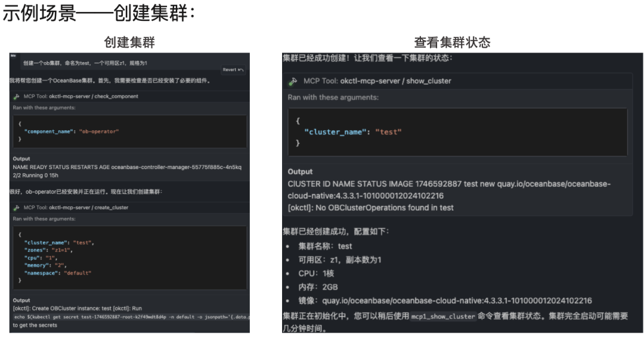Click the Output label under show_cluster

pyautogui.click(x=300, y=171)
